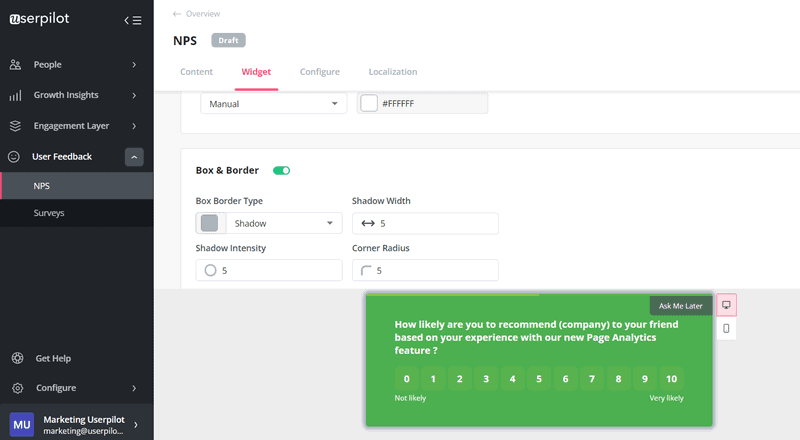The image size is (800, 440).
Task: Click NPS score 8 button
Action: pos(618,379)
